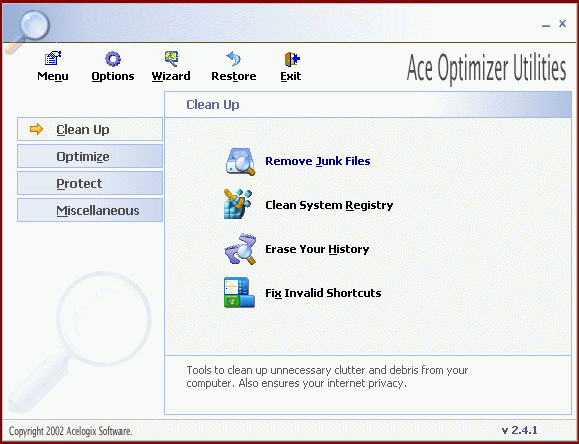The width and height of the screenshot is (579, 444).
Task: Click the Remove Junk Files drive icon
Action: [x=240, y=161]
